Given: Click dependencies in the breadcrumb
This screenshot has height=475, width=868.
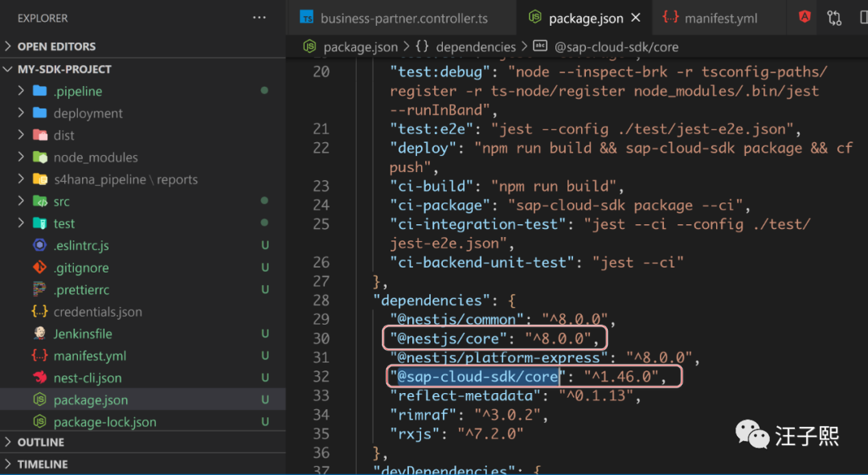Looking at the screenshot, I should click(476, 47).
